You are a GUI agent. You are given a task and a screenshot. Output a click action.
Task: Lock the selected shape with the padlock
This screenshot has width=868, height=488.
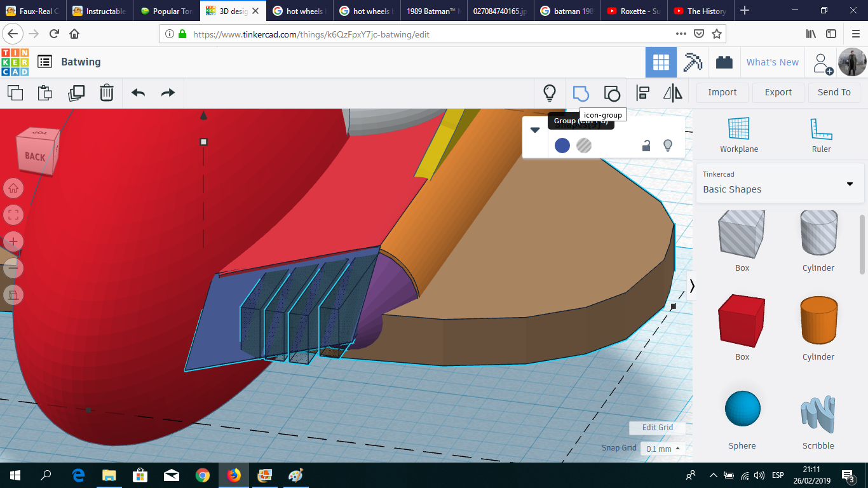(646, 146)
